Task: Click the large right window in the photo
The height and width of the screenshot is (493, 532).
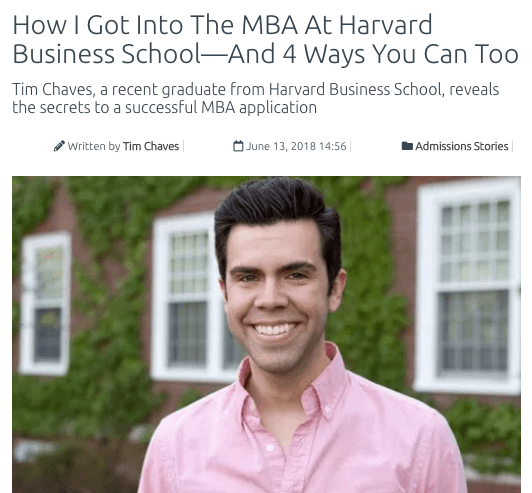Action: pyautogui.click(x=468, y=287)
